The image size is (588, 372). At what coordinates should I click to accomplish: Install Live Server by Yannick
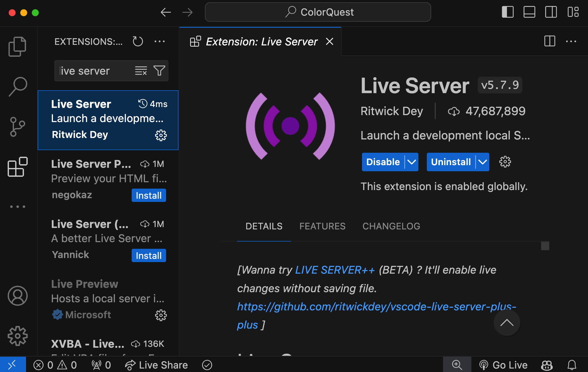coord(149,255)
